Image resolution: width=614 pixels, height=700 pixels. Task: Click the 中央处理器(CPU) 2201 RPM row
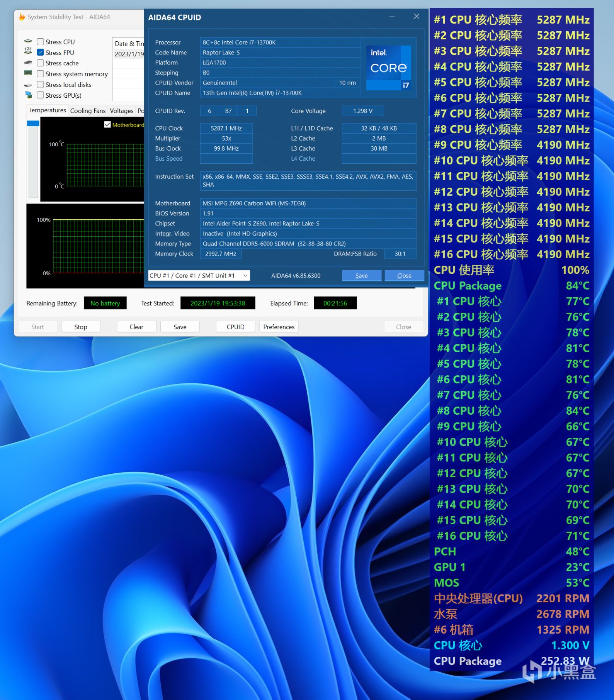[x=512, y=598]
